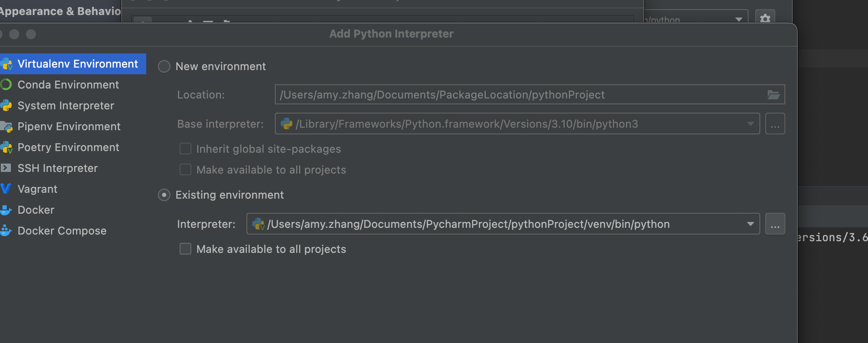Click the gear settings icon behind dialog
The width and height of the screenshot is (868, 343).
(x=765, y=18)
